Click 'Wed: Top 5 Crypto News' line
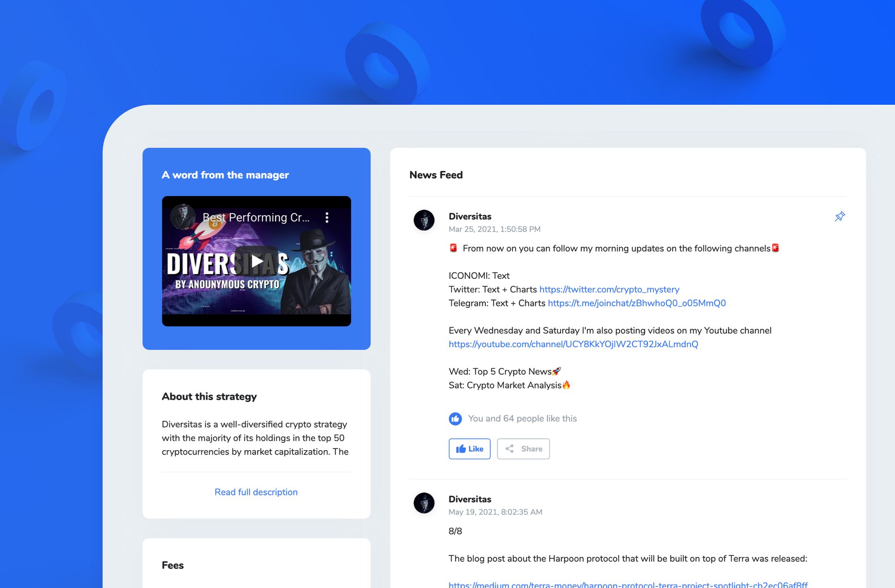The width and height of the screenshot is (895, 588). (x=505, y=372)
